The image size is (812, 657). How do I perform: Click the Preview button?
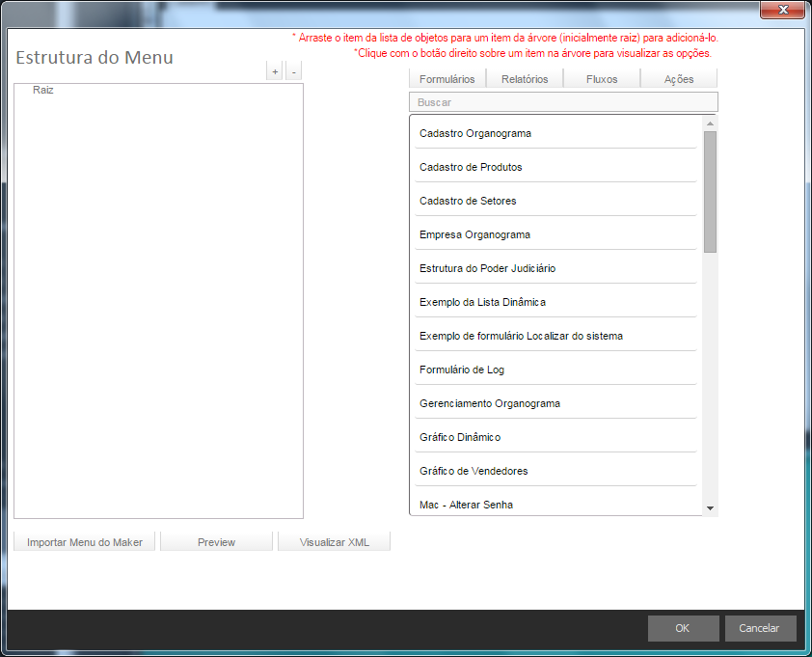[x=216, y=542]
